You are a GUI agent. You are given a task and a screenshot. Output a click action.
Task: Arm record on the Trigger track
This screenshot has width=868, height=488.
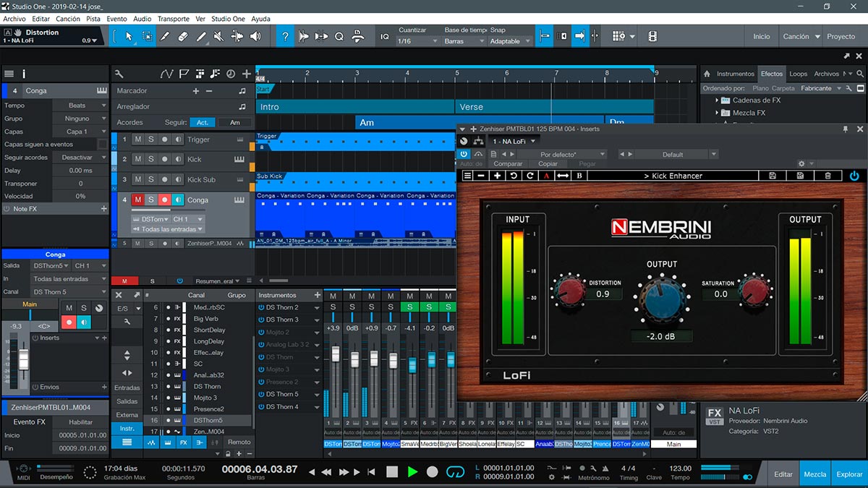point(165,140)
